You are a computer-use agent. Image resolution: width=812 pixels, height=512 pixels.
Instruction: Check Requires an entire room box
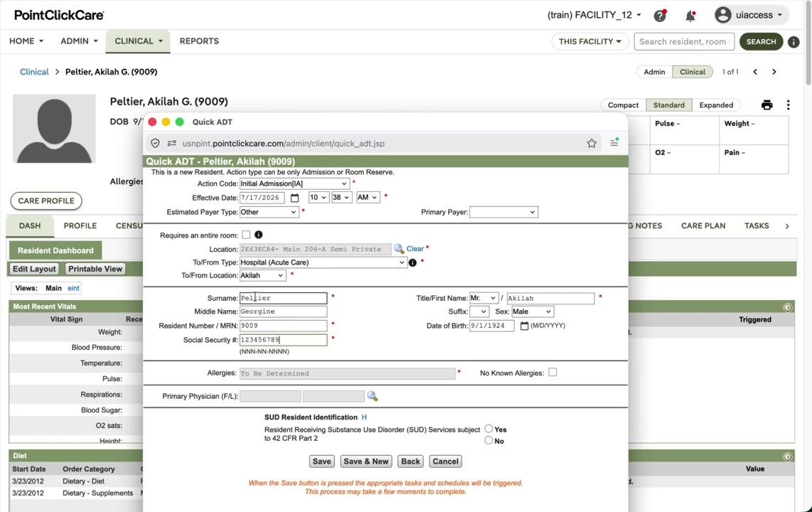pos(246,235)
